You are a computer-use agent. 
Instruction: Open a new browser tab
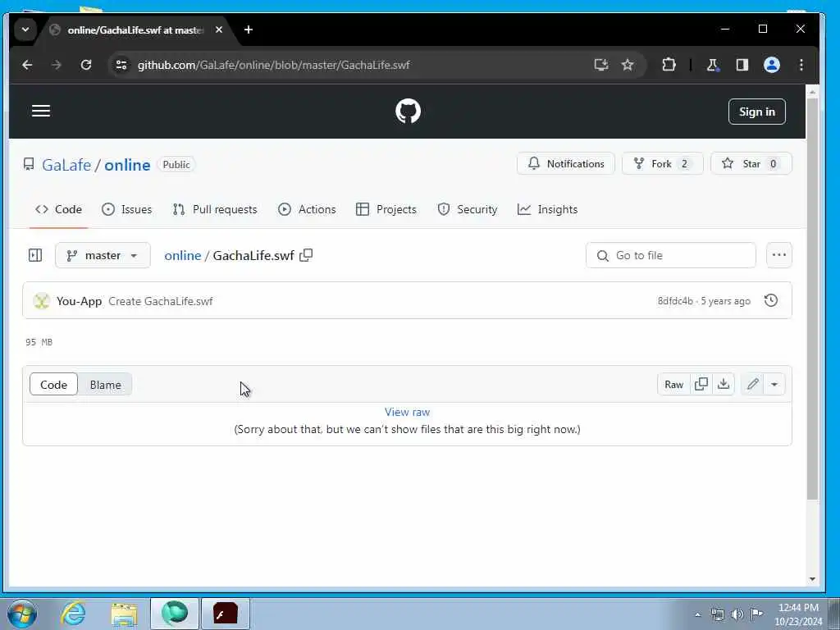click(248, 30)
